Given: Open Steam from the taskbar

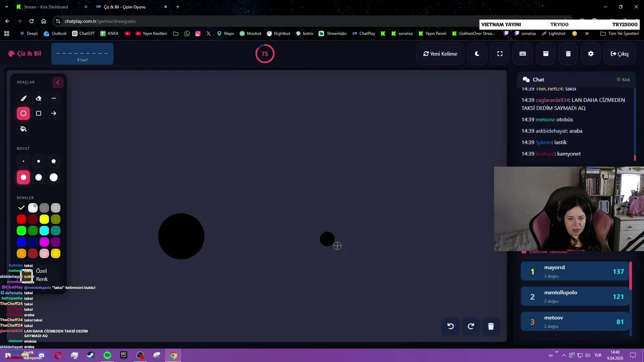Looking at the screenshot, I should point(91,355).
